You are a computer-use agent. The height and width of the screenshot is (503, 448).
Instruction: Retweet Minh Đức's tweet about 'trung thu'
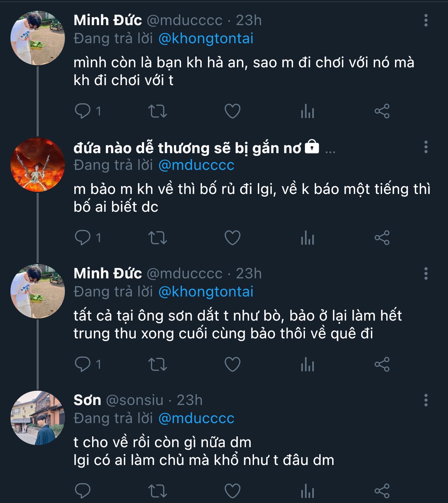(x=158, y=365)
